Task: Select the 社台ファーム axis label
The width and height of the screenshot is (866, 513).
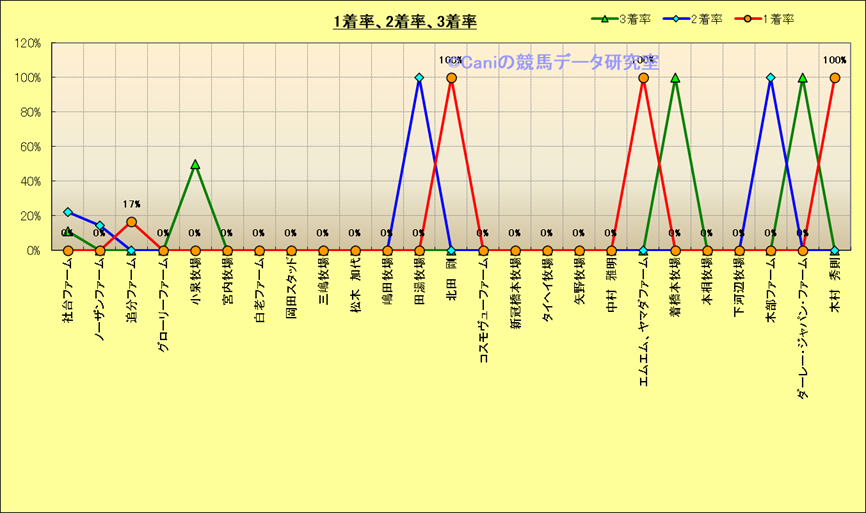Action: pos(67,285)
